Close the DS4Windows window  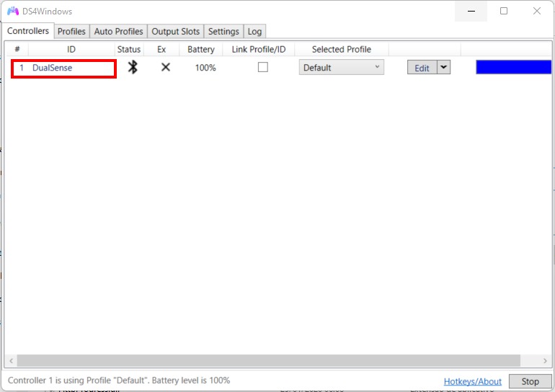pos(536,11)
